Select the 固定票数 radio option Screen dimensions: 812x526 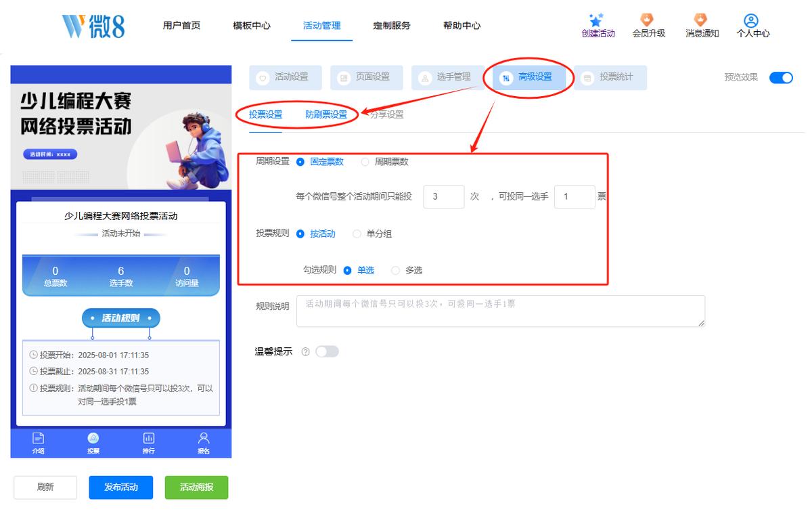300,162
